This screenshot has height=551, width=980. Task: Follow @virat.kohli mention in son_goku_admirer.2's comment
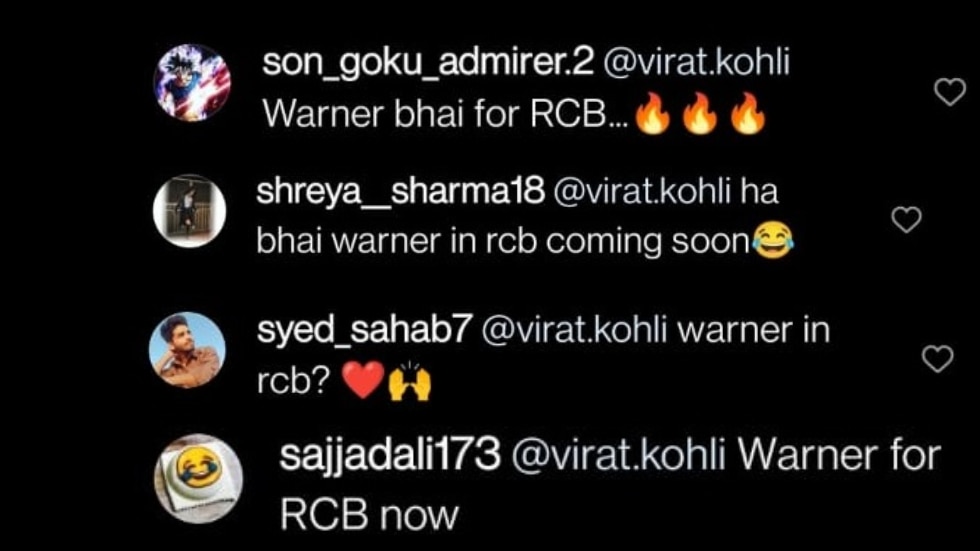point(696,62)
